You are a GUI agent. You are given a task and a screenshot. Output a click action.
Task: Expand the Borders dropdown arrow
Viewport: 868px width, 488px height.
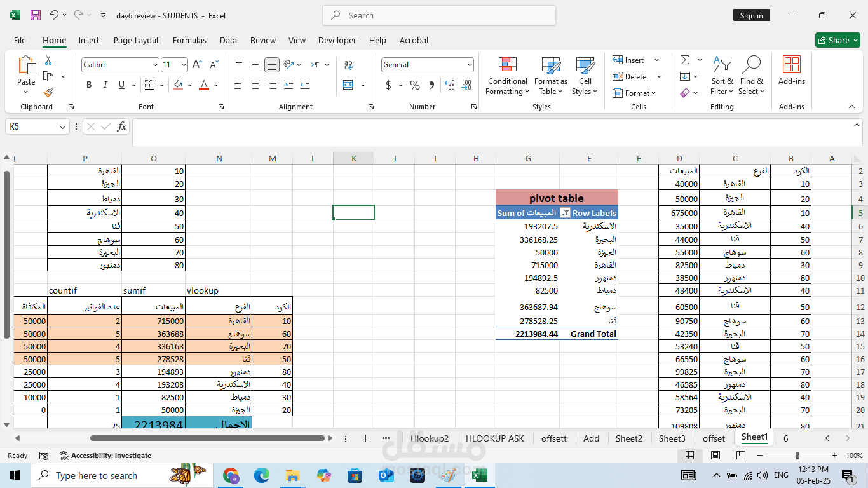click(162, 85)
